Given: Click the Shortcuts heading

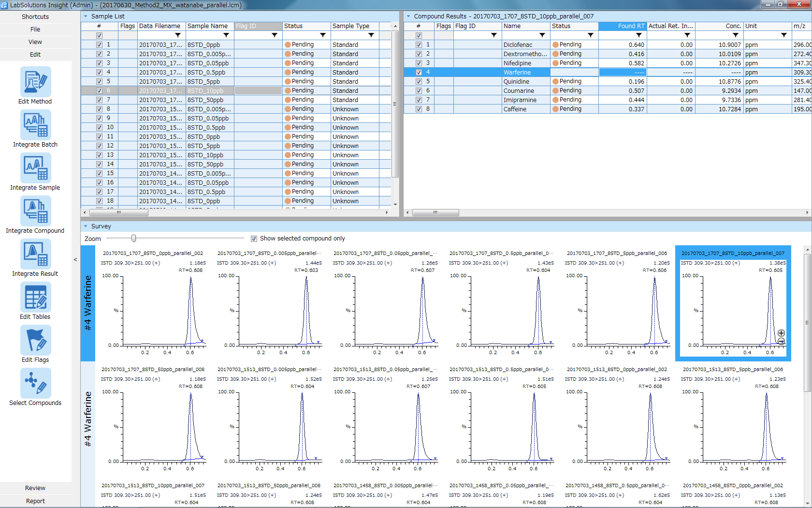Looking at the screenshot, I should (x=35, y=16).
